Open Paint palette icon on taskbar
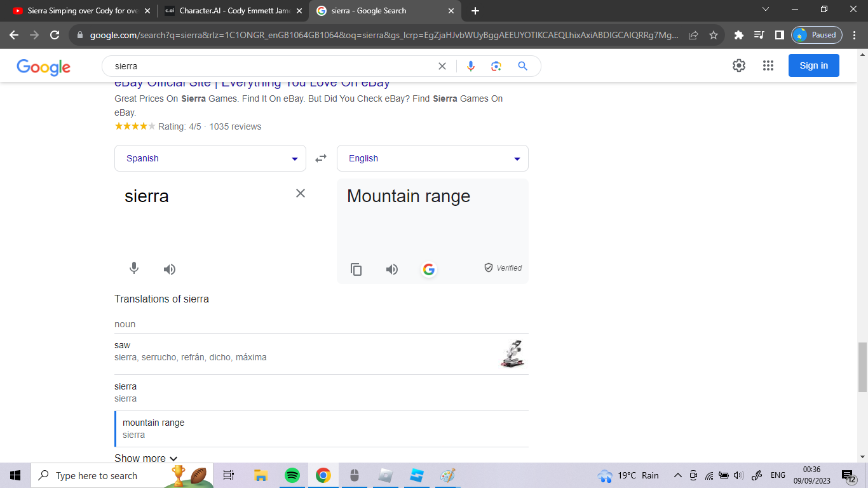This screenshot has width=868, height=488. (x=448, y=475)
